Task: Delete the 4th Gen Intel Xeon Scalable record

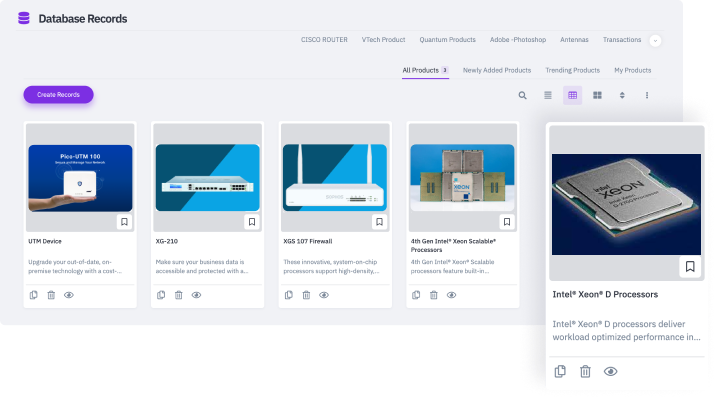Action: (434, 295)
